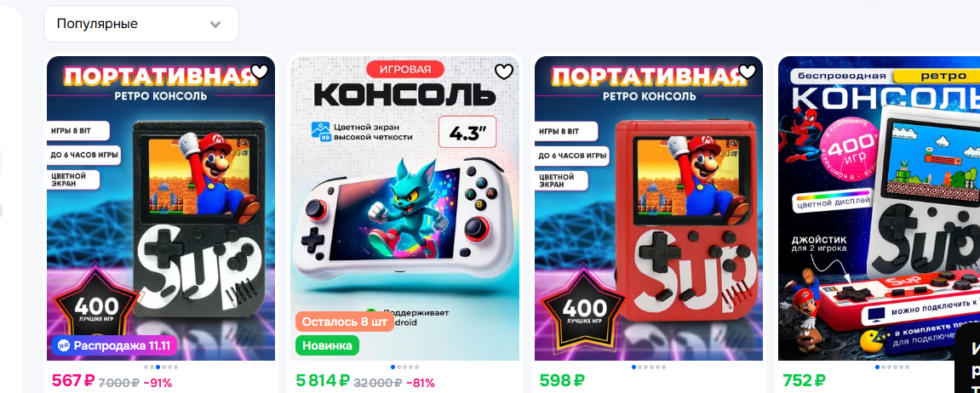The width and height of the screenshot is (980, 393).
Task: Click heart icon on red Sup console
Action: [x=747, y=71]
